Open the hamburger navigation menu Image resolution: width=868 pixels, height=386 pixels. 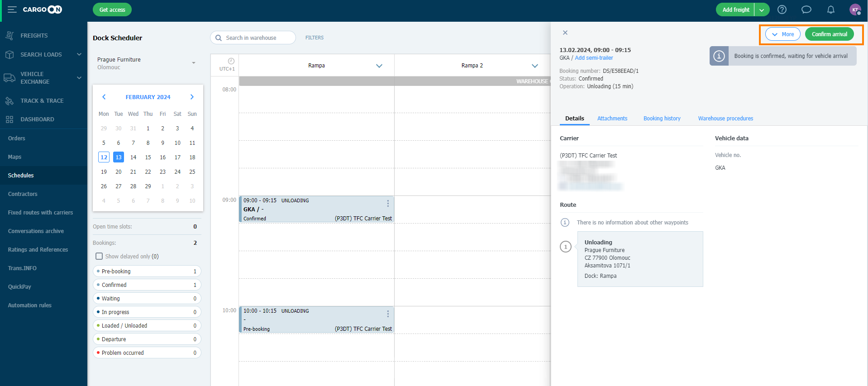[12, 10]
